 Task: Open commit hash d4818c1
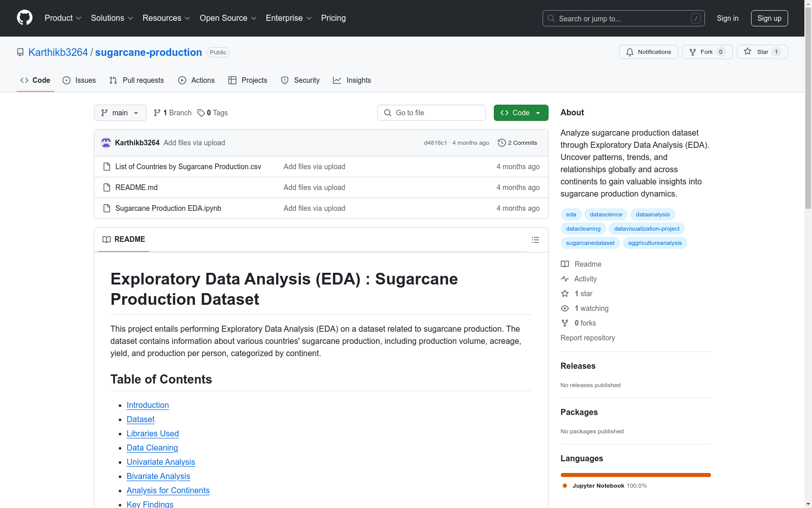435,143
